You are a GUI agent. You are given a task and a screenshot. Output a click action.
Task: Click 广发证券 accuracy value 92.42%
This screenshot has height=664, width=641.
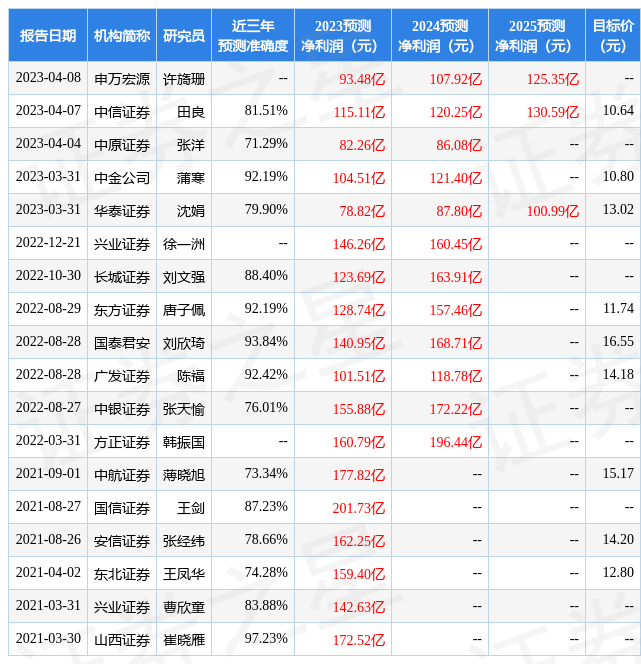[x=266, y=375]
